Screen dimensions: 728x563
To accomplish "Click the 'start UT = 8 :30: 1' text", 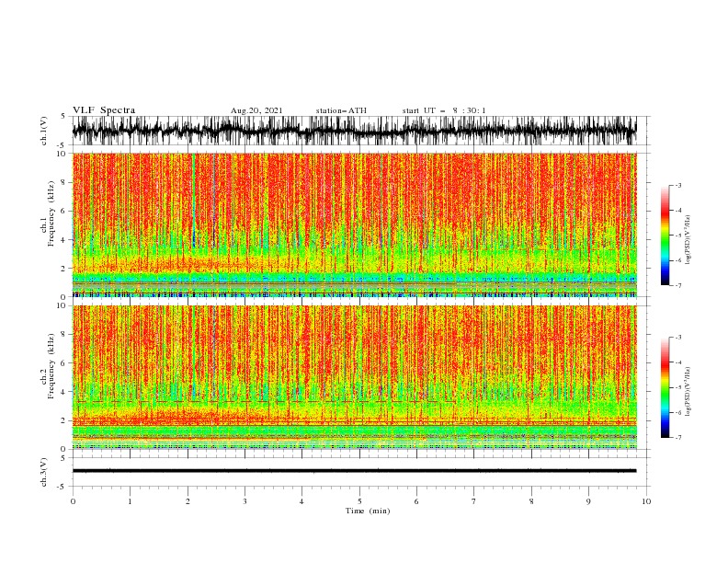I will pyautogui.click(x=444, y=110).
